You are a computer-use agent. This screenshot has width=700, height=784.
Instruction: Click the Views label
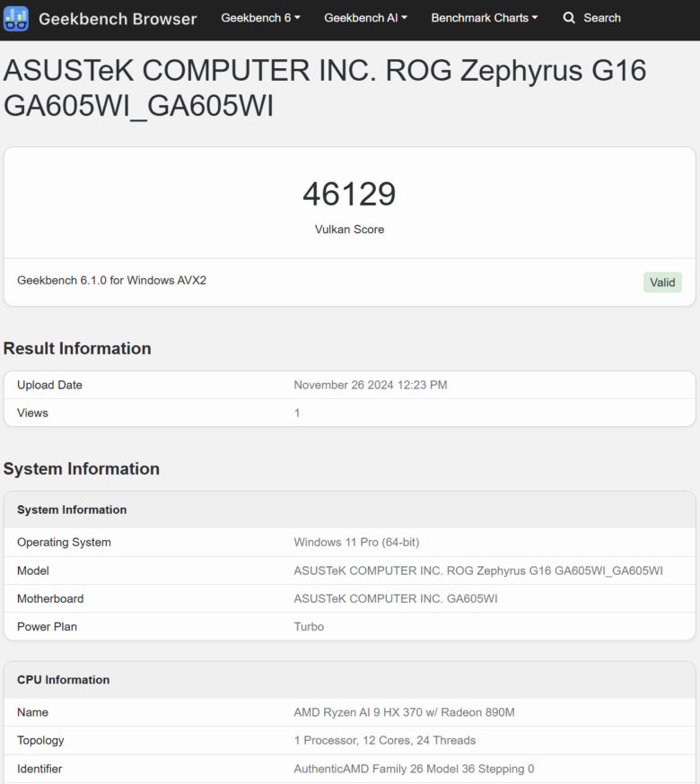click(32, 413)
